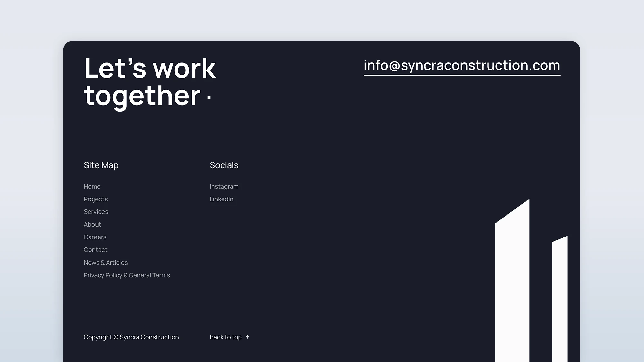Click the Let's work together headline

(x=150, y=81)
